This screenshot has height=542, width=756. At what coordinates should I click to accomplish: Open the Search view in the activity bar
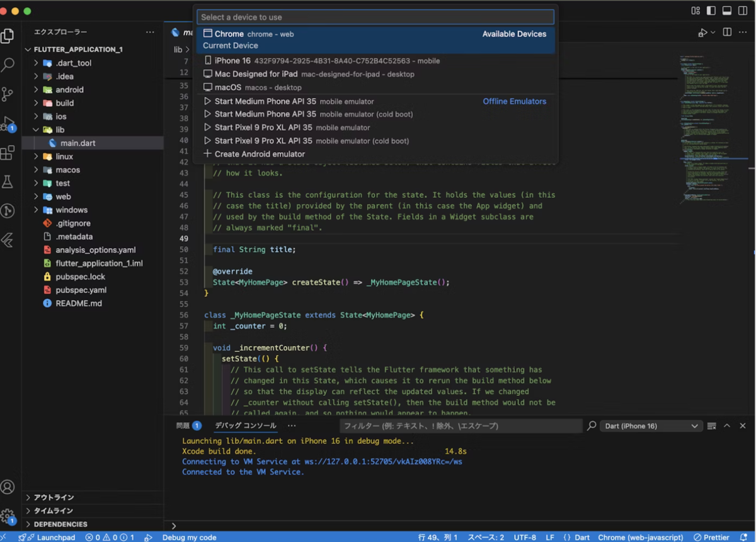pos(8,65)
